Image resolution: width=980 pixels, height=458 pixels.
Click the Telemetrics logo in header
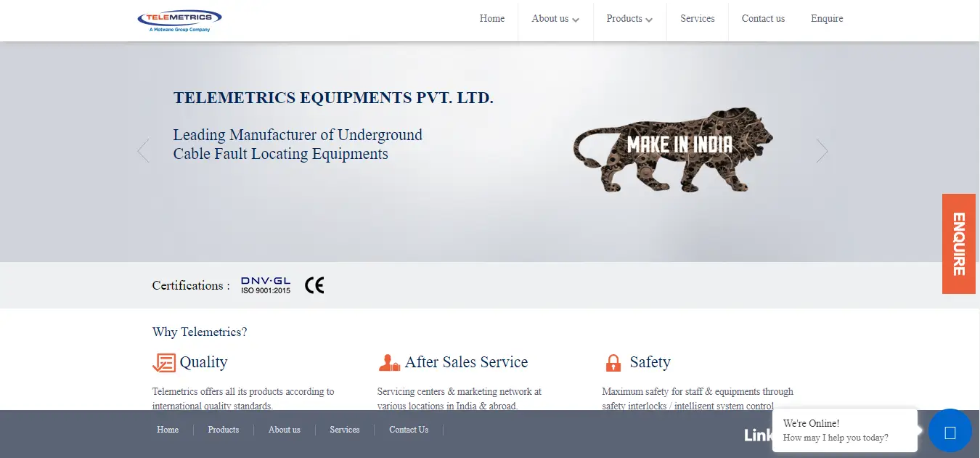click(x=179, y=20)
